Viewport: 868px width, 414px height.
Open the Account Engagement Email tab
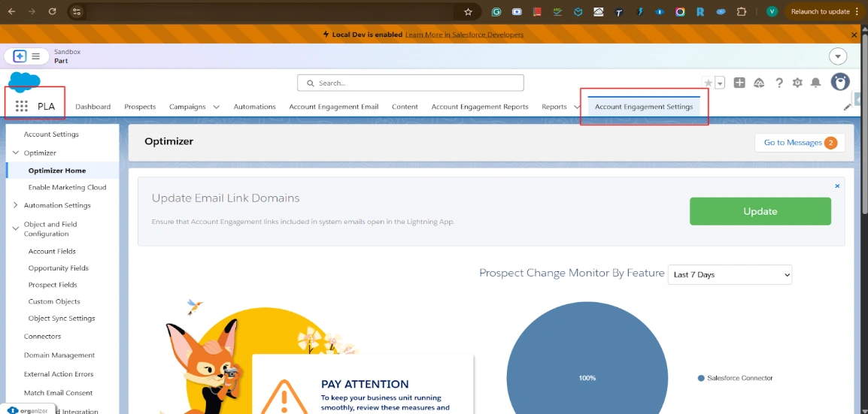tap(334, 107)
